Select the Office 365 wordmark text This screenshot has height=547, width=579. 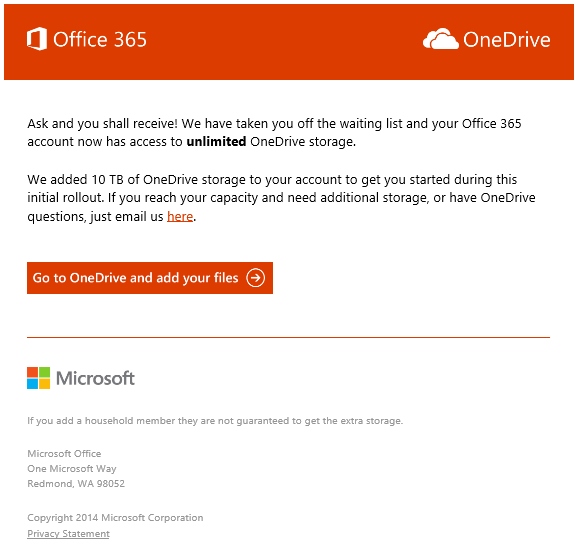[x=100, y=40]
